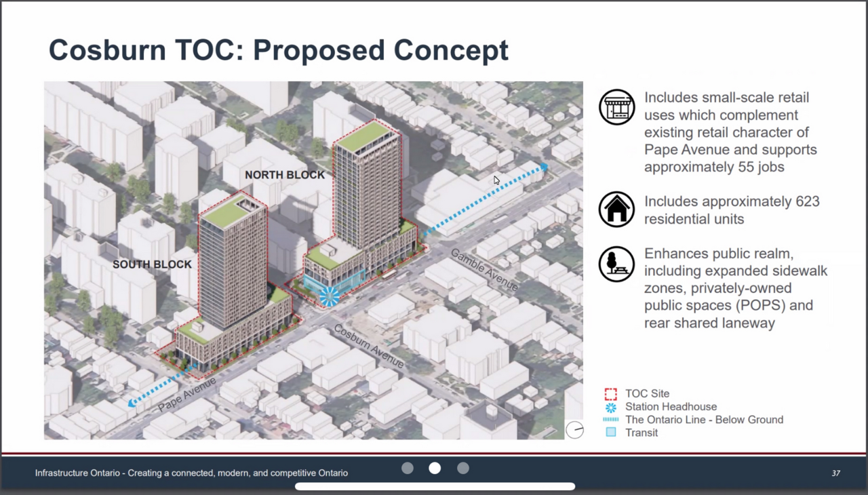Click the SOUTH BLOCK label on the map
The width and height of the screenshot is (868, 495).
(x=152, y=264)
